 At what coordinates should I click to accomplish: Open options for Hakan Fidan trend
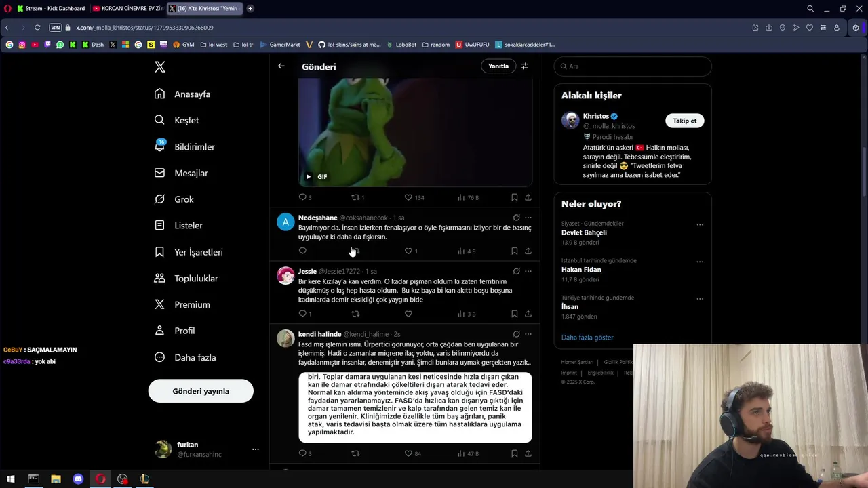click(x=700, y=262)
